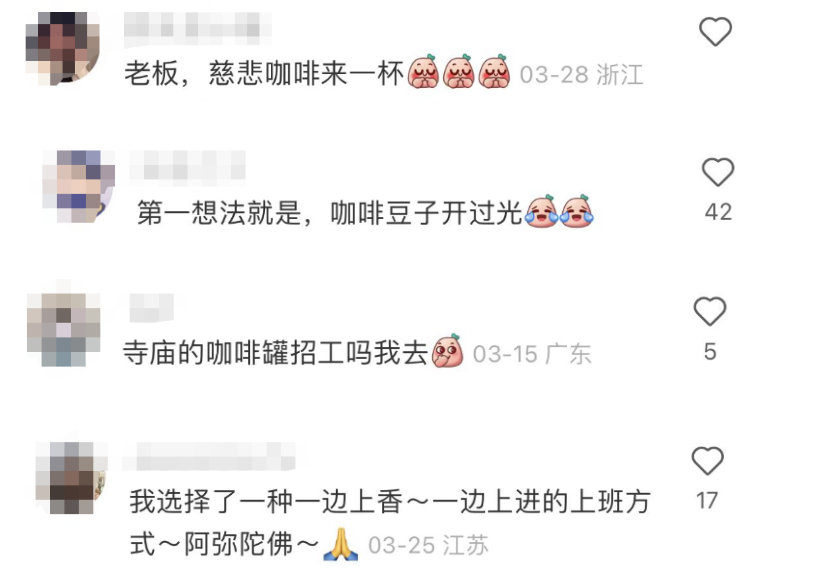819x583 pixels.
Task: Open username above 寺庙的咖啡罐 comment
Action: (151, 308)
